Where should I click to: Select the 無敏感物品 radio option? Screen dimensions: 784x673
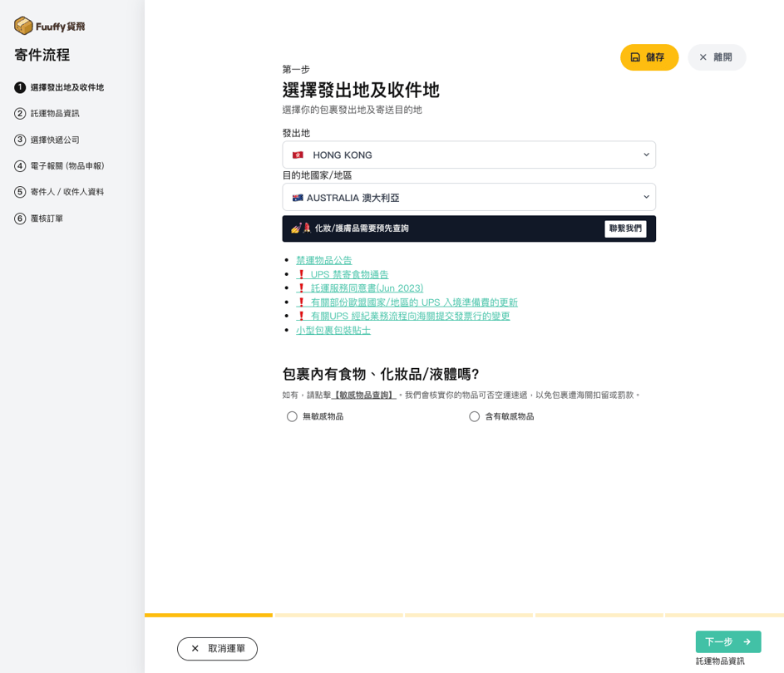tap(292, 416)
